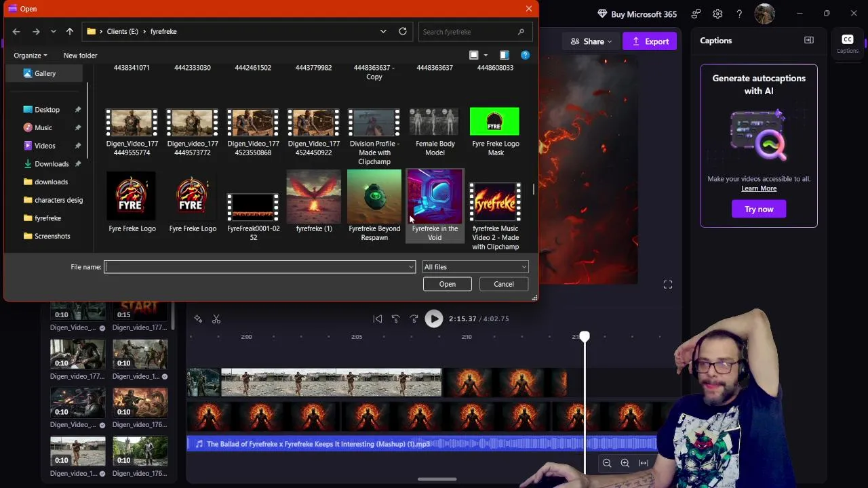
Task: Open the Organize menu
Action: [31, 56]
